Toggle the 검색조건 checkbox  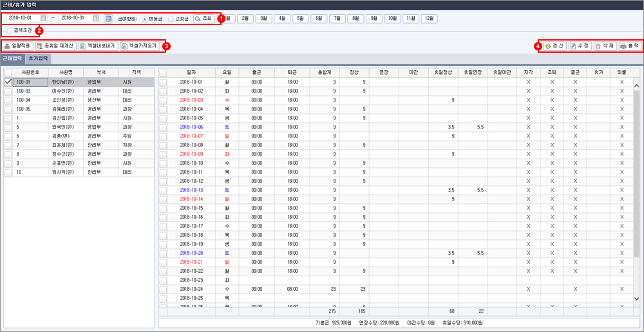point(10,30)
